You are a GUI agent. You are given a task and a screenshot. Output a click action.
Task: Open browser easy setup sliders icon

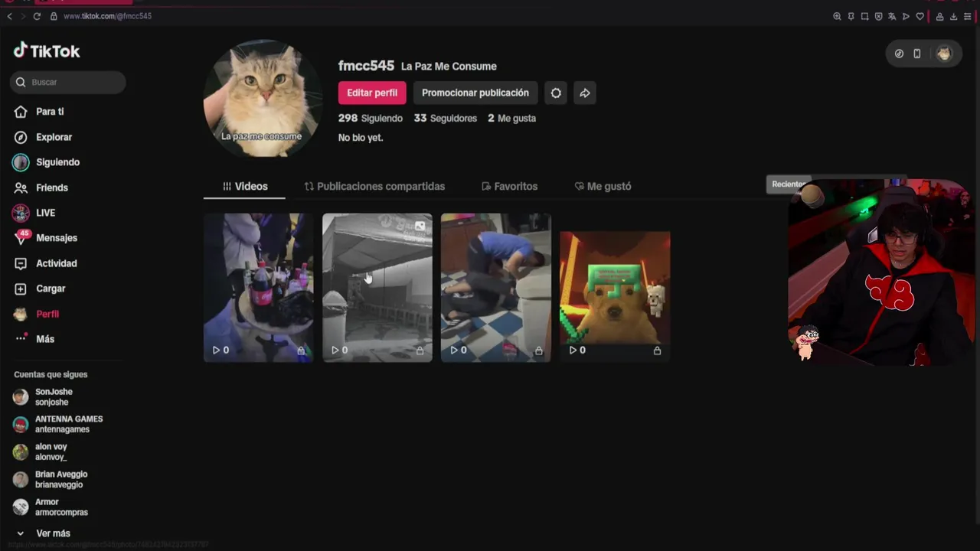coord(968,16)
